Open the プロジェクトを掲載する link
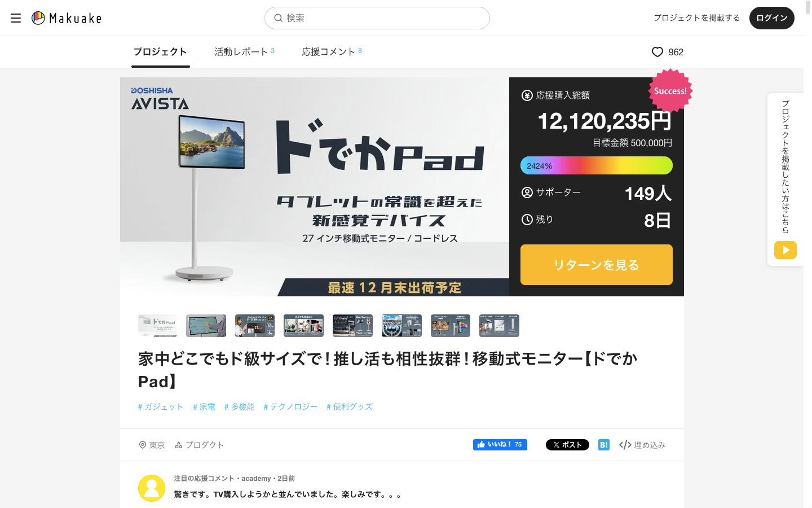812x508 pixels. (x=696, y=18)
